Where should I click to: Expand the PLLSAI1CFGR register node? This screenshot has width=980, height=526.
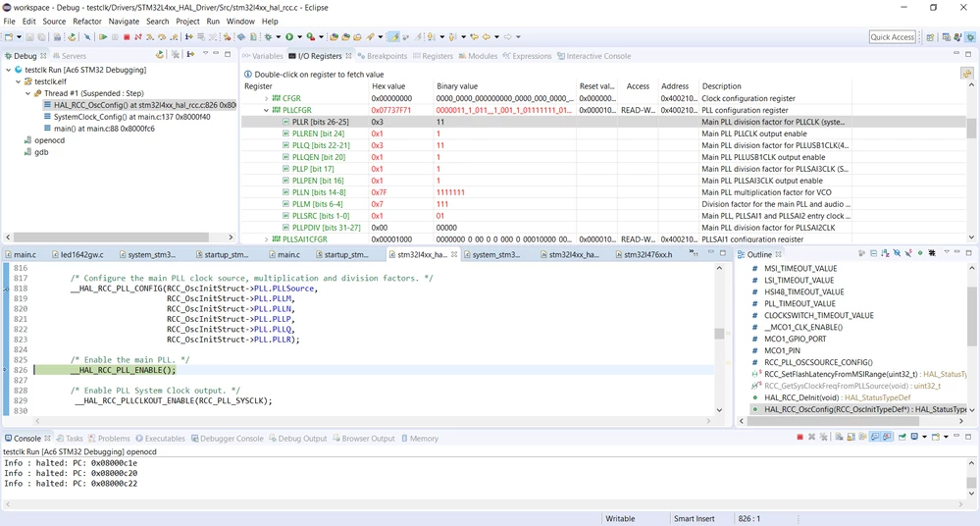click(x=266, y=238)
